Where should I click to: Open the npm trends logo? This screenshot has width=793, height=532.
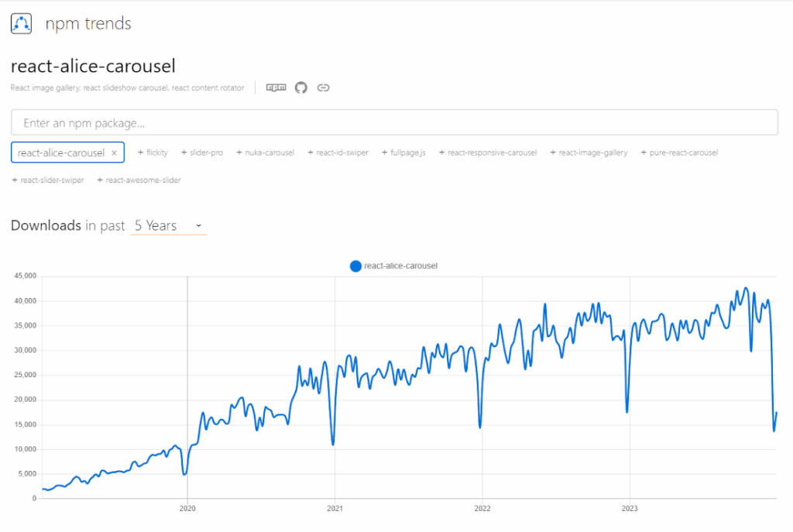tap(21, 23)
